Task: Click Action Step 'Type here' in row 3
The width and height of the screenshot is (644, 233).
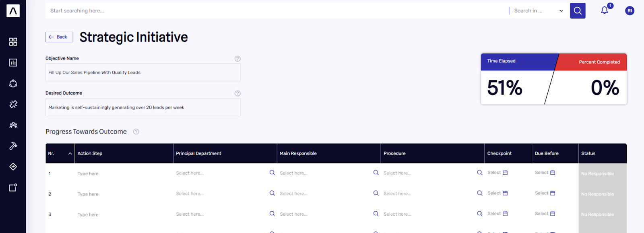Action: pyautogui.click(x=88, y=215)
